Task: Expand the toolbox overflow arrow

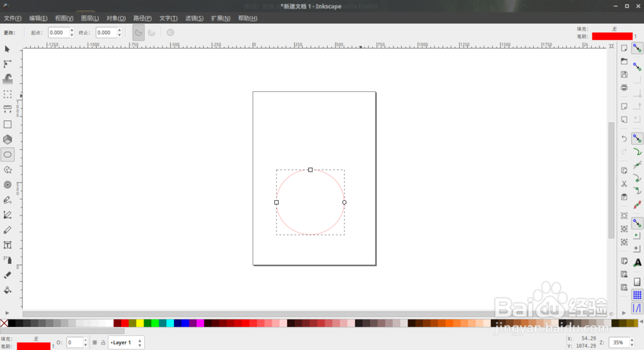Action: pos(7,313)
